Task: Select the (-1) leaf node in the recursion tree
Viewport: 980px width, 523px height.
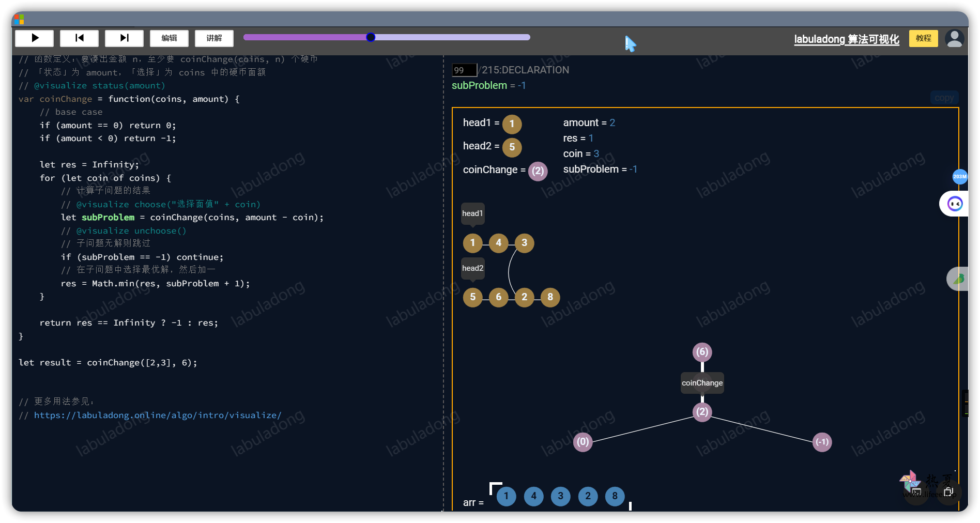Action: pyautogui.click(x=822, y=442)
